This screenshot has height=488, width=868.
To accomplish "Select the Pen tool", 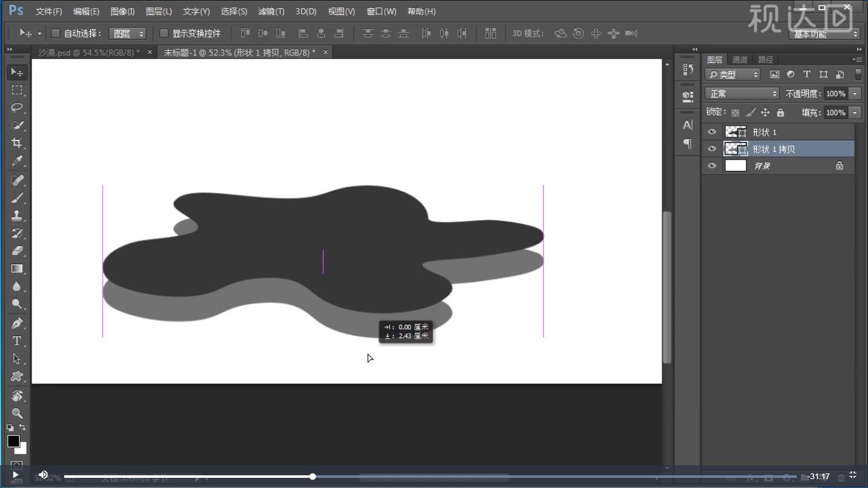I will (17, 323).
